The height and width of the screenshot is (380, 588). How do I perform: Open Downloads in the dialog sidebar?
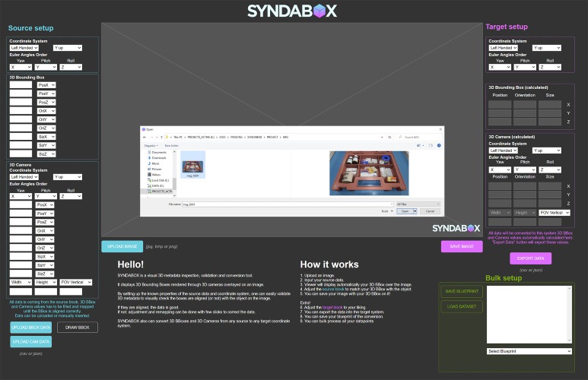tap(157, 158)
